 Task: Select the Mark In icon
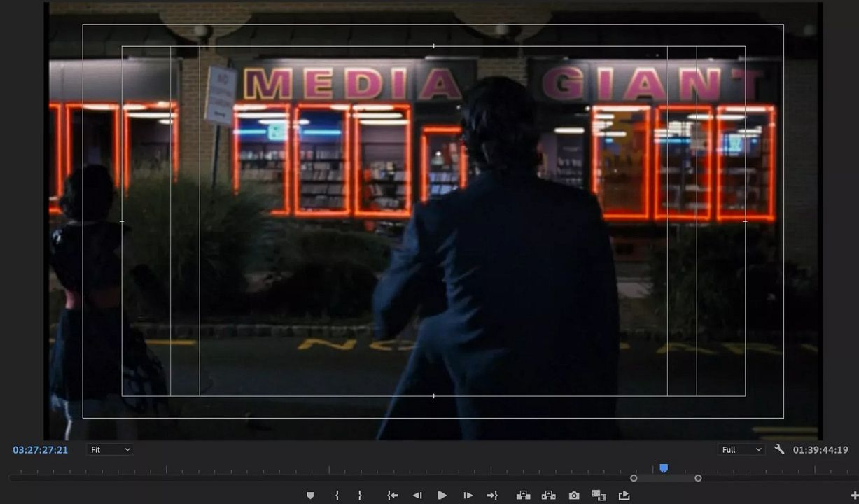click(x=337, y=495)
